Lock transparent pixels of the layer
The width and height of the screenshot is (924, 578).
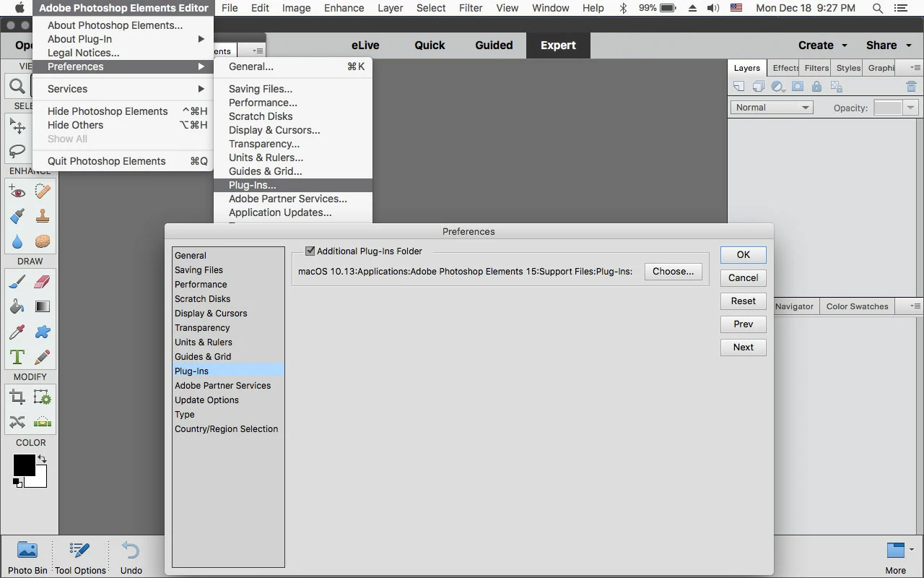tap(837, 87)
